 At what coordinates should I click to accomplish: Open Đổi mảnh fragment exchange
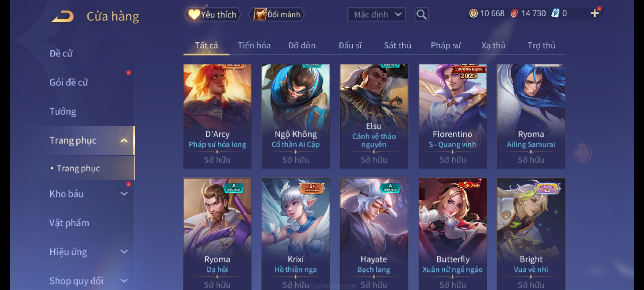coord(277,15)
